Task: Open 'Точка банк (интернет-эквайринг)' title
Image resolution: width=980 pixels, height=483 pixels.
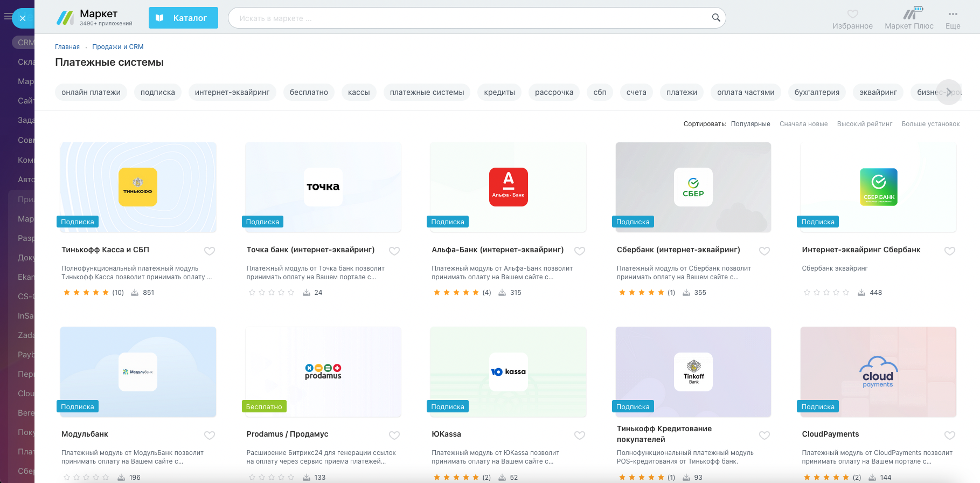Action: [x=310, y=250]
